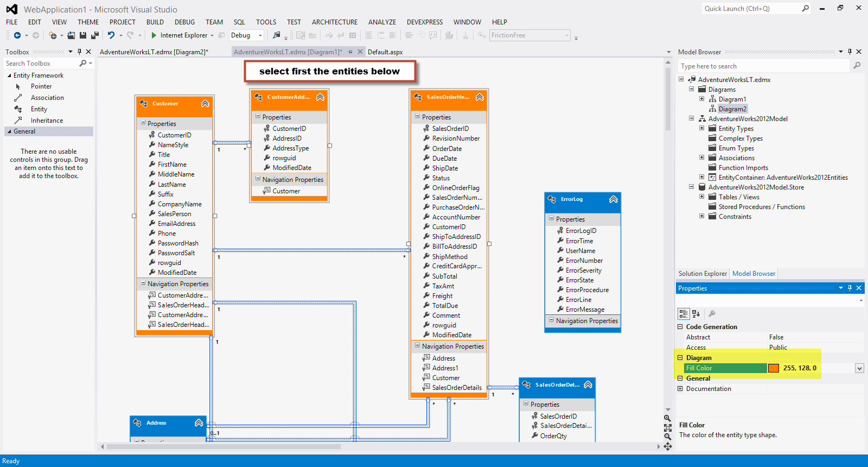Expand the Tables / Views folder
This screenshot has width=868, height=467.
tap(701, 197)
